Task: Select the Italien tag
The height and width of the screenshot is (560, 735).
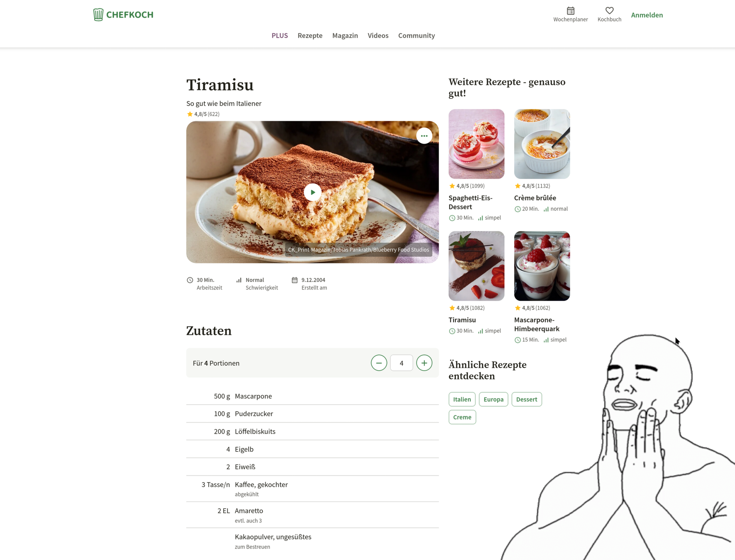Action: pos(462,399)
